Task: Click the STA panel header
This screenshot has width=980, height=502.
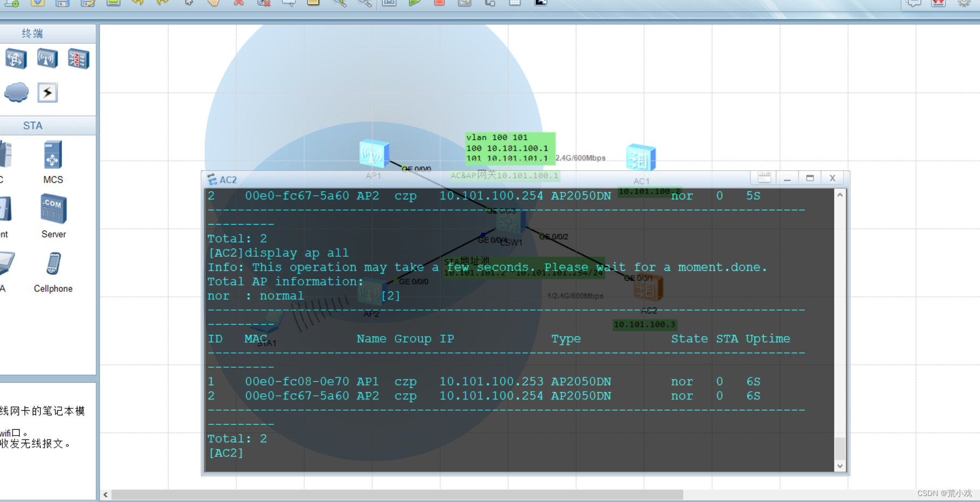Action: [x=48, y=126]
